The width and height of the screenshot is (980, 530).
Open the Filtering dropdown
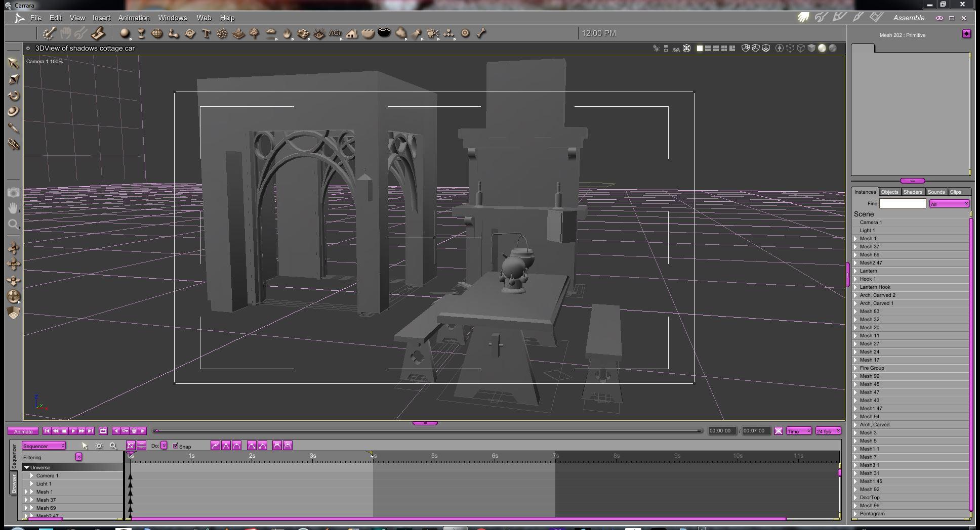click(x=79, y=457)
